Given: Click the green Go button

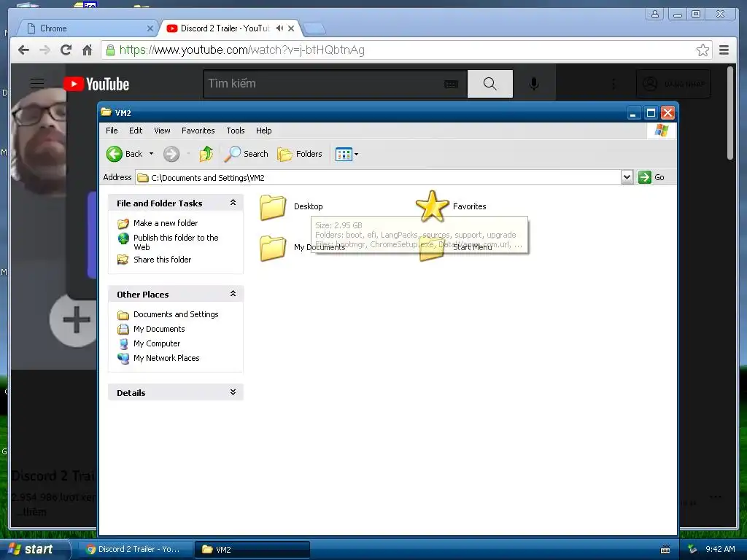Looking at the screenshot, I should point(651,177).
